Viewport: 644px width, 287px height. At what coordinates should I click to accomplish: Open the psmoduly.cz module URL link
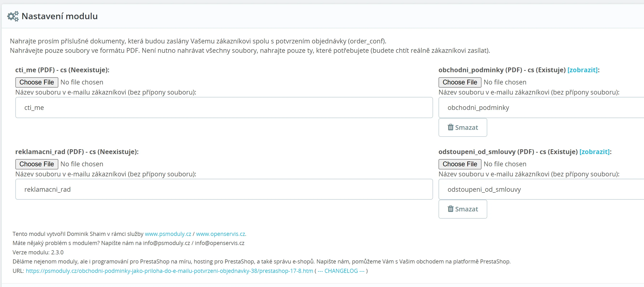click(x=169, y=271)
